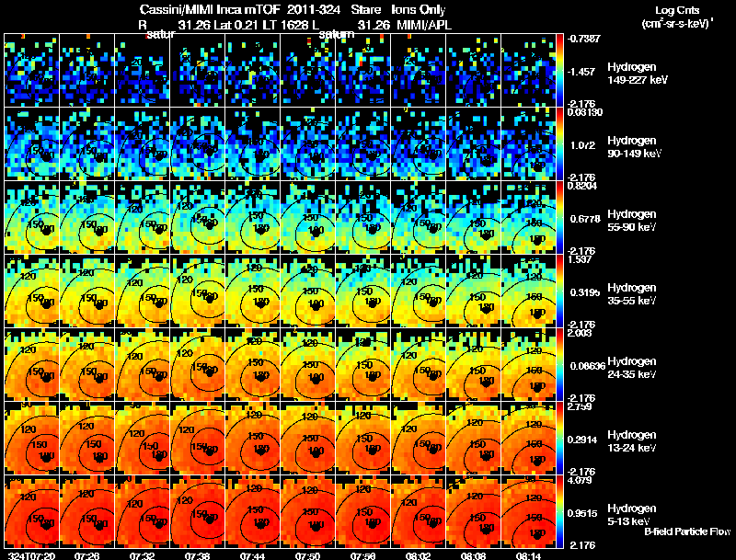Click the 08:02 time label

419,556
